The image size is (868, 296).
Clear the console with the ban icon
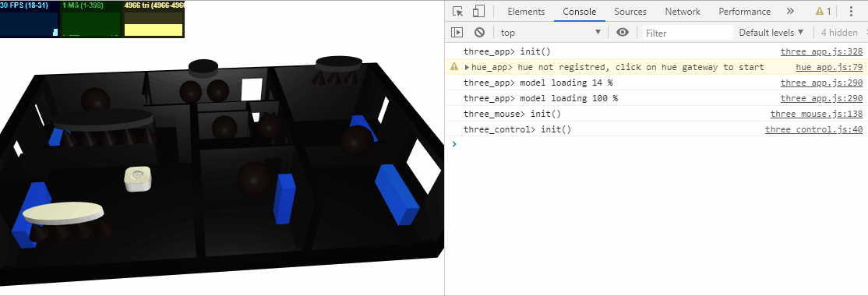479,33
